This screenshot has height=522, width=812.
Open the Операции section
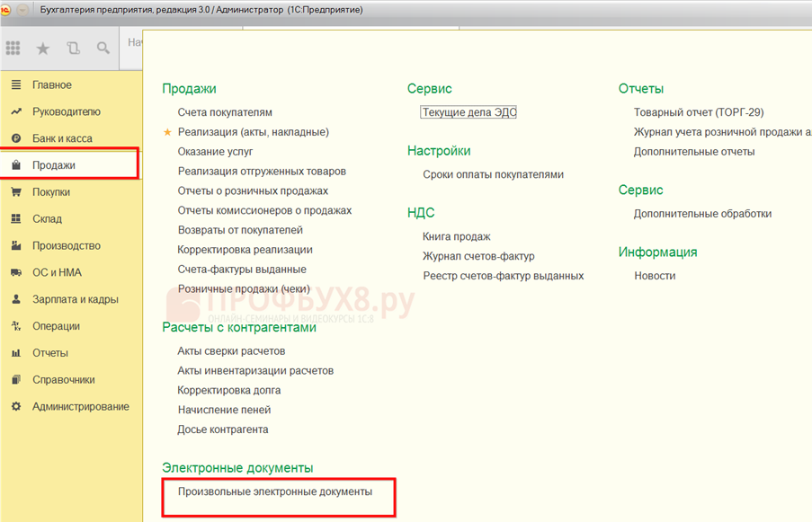(x=56, y=326)
